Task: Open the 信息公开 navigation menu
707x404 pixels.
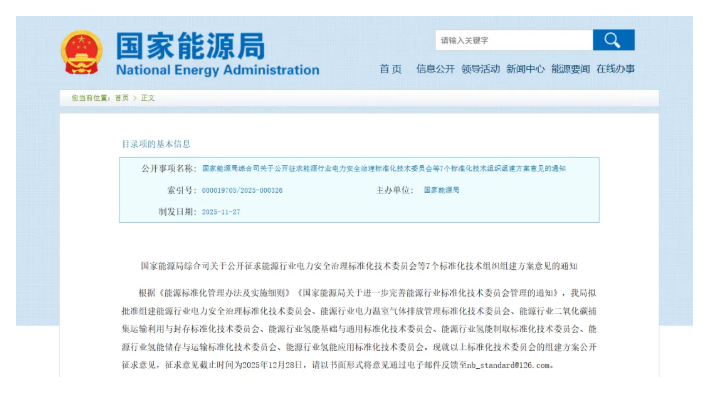Action: tap(435, 69)
